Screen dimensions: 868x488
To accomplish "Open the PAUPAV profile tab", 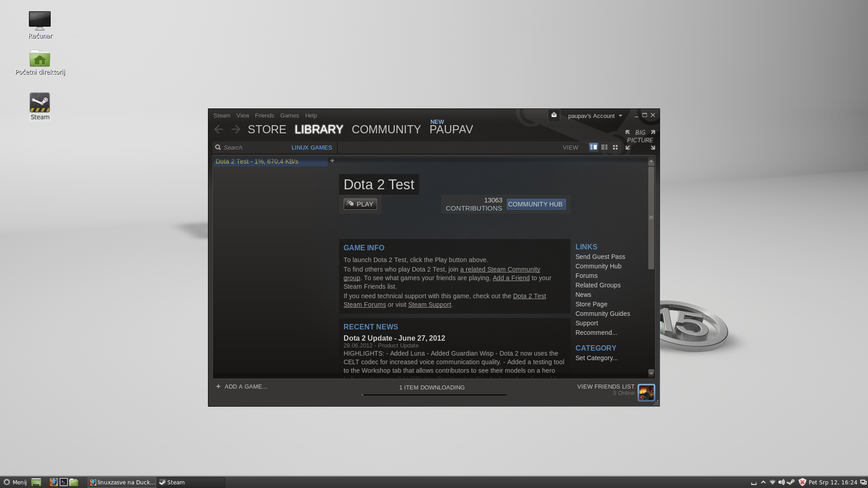I will [451, 129].
